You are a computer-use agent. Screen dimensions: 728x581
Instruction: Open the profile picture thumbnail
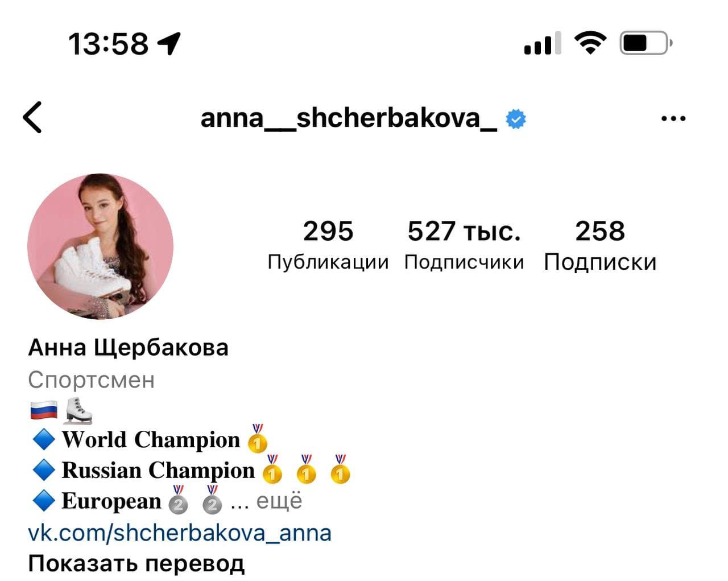tap(101, 246)
